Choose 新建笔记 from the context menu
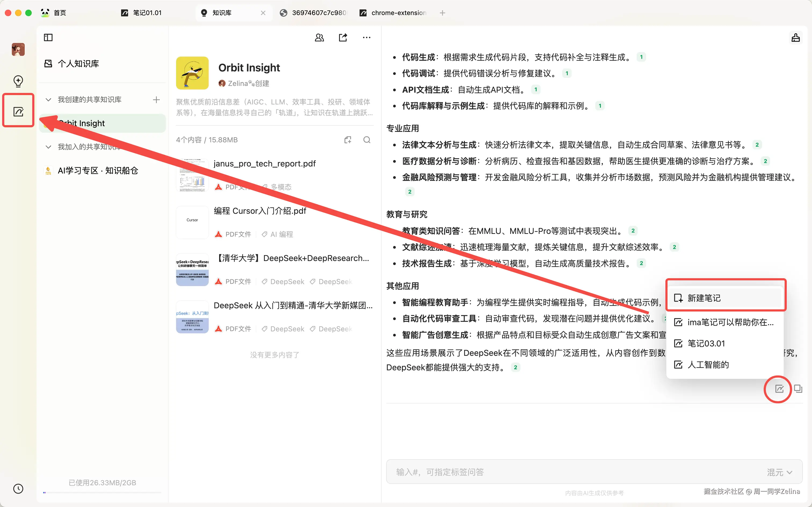The height and width of the screenshot is (507, 812). point(704,298)
